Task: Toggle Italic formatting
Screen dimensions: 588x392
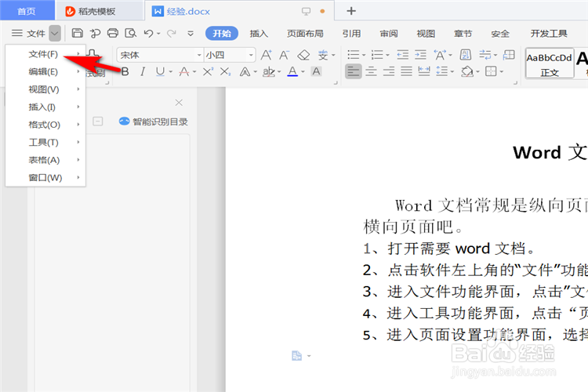Action: (x=143, y=71)
